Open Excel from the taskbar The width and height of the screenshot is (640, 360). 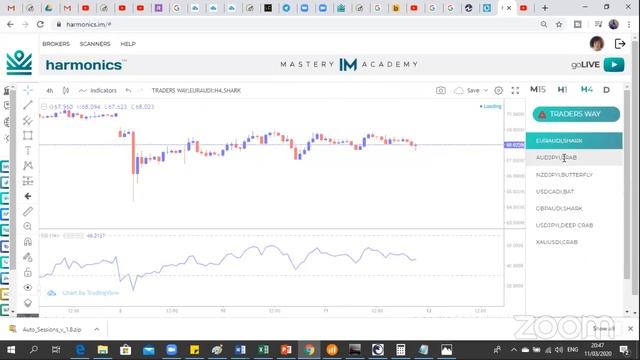pyautogui.click(x=263, y=350)
